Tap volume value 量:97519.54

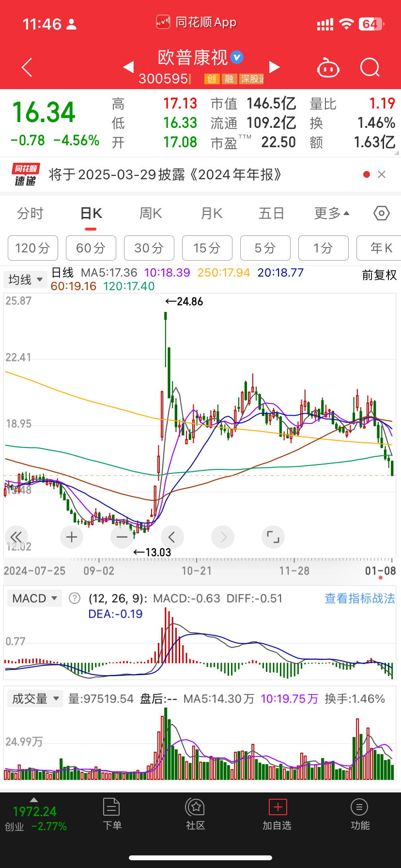[x=101, y=698]
